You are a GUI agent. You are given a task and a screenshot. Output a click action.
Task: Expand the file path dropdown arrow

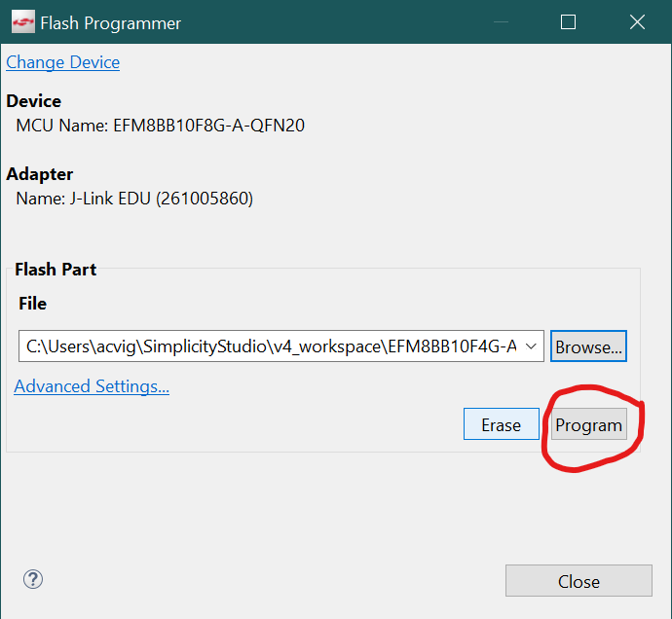531,346
